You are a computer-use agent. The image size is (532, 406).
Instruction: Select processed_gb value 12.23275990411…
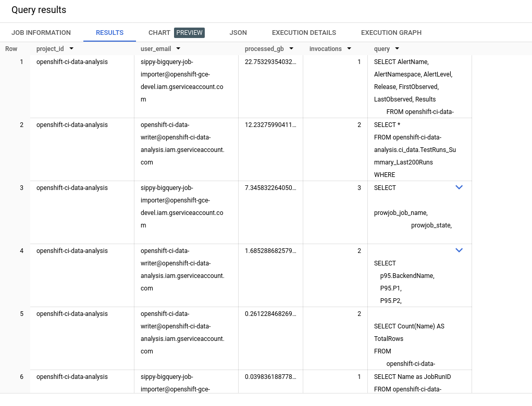(x=270, y=125)
